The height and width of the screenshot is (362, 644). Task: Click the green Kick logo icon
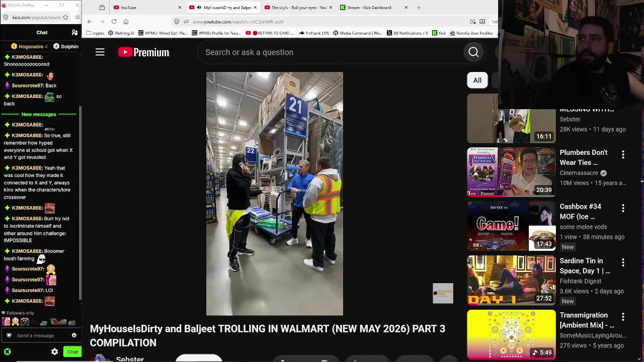(8, 352)
